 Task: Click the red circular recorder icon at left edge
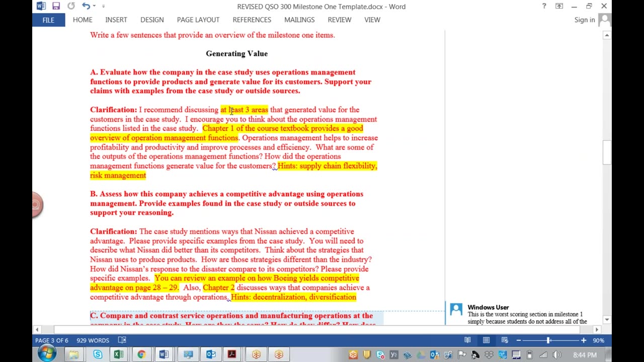(x=36, y=205)
